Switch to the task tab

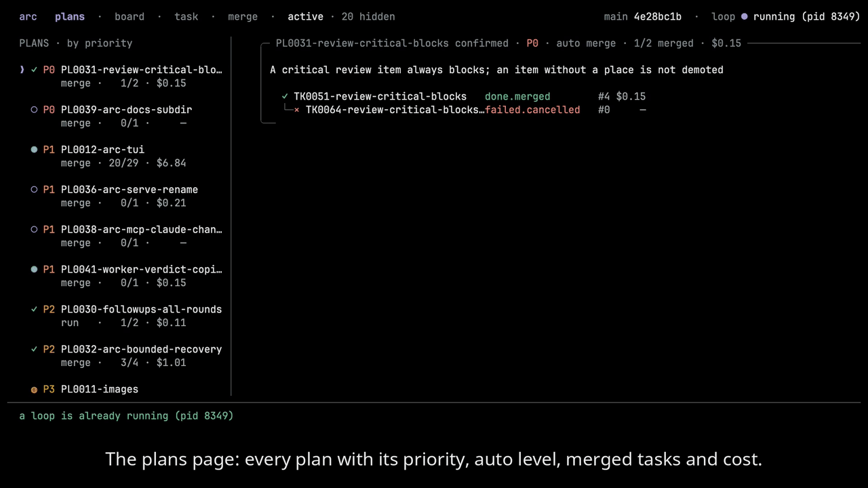[186, 16]
